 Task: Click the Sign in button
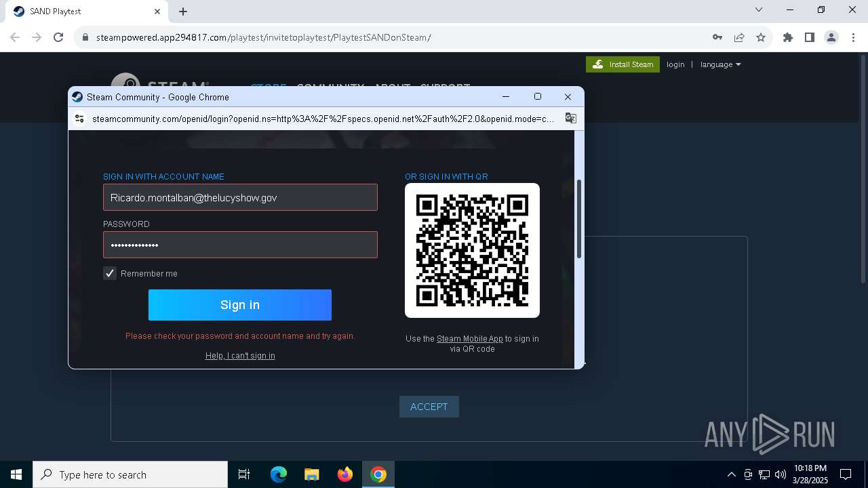point(240,305)
